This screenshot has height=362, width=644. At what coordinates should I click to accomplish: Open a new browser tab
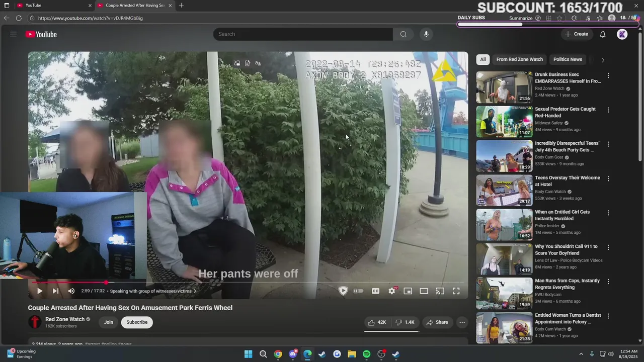tap(181, 6)
